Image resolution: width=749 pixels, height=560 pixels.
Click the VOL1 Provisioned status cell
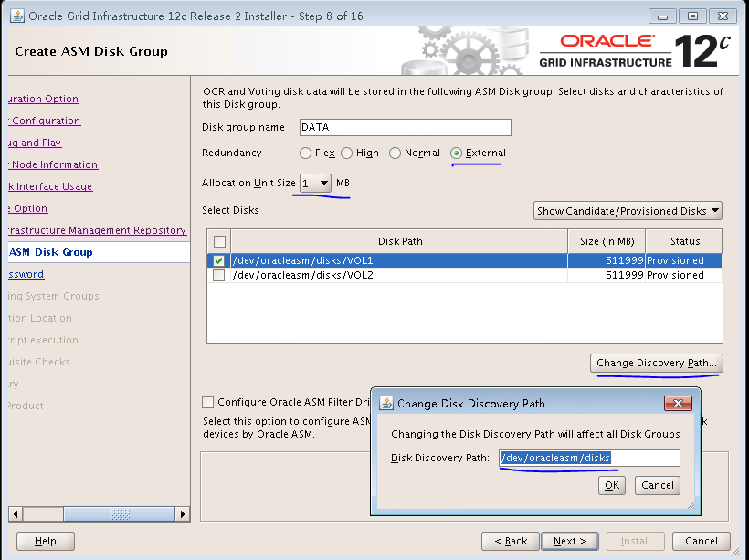pyautogui.click(x=683, y=260)
